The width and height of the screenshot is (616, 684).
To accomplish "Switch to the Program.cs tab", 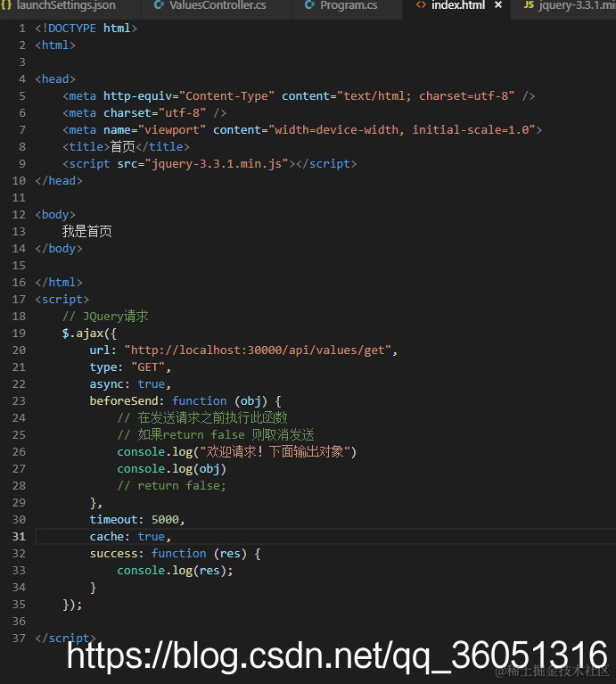I will (x=348, y=5).
